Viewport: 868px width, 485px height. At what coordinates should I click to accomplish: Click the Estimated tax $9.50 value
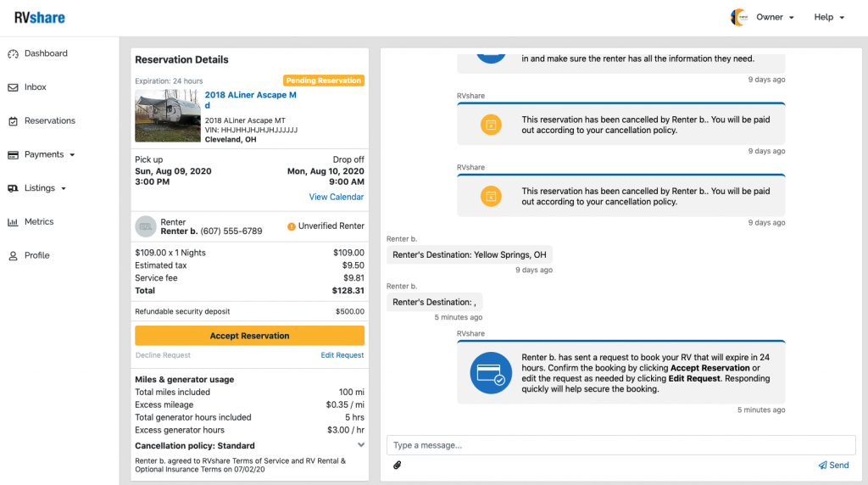353,265
